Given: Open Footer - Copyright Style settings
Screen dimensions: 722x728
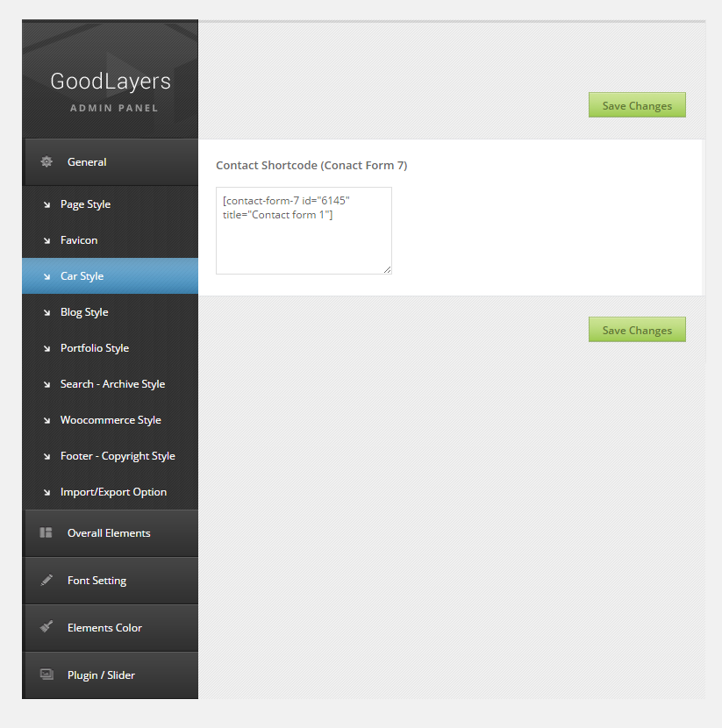Looking at the screenshot, I should [x=110, y=456].
